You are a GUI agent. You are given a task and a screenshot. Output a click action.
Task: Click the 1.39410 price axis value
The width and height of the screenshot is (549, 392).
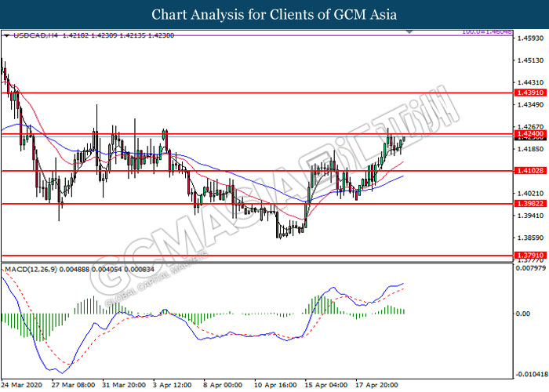tap(530, 216)
